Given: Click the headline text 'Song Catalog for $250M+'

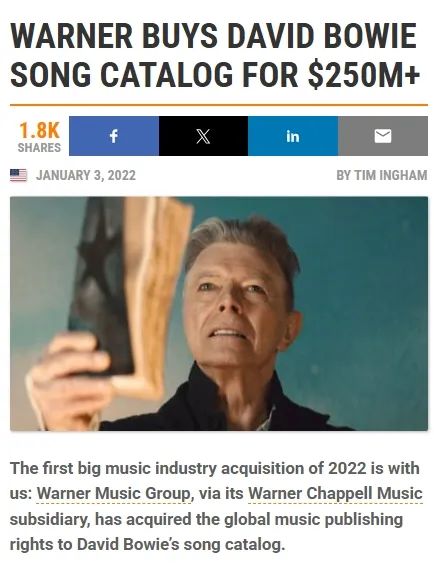Looking at the screenshot, I should click(x=215, y=75).
